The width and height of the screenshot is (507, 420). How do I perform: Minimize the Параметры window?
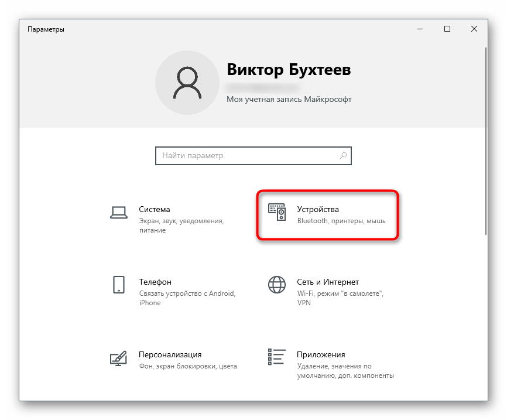click(x=420, y=29)
